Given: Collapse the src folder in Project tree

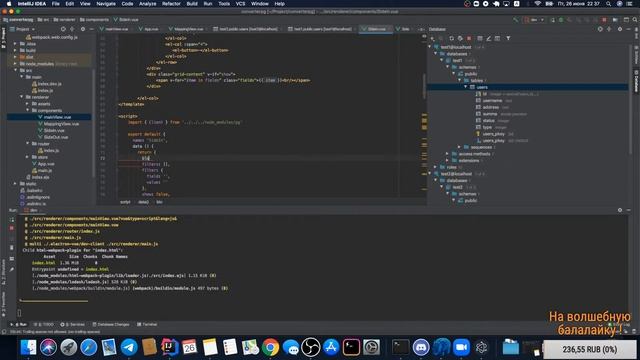Looking at the screenshot, I should tap(16, 70).
